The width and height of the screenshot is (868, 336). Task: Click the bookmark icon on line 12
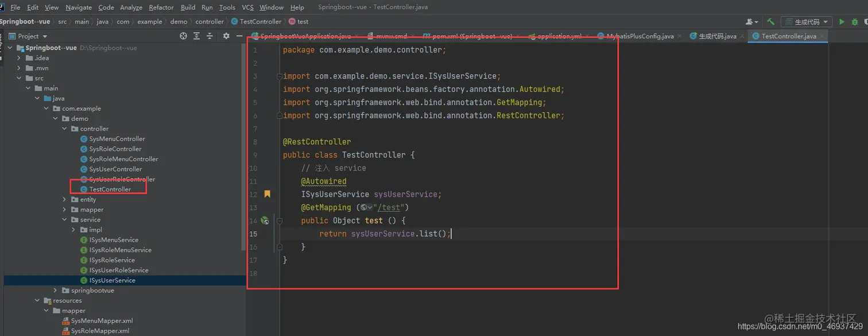tap(267, 194)
